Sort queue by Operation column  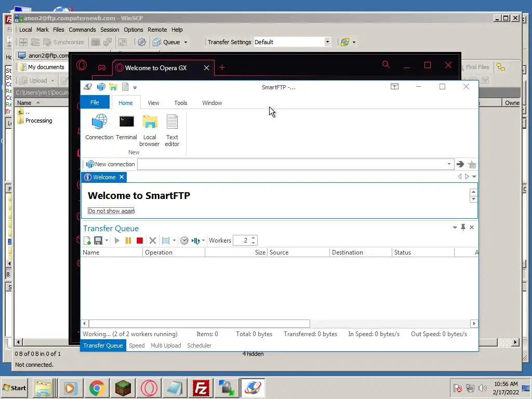[174, 252]
